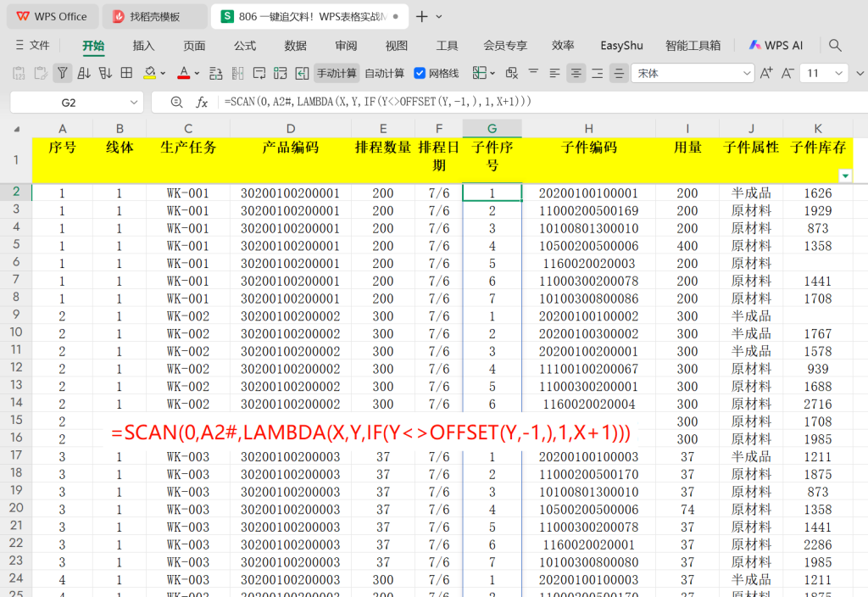Open the 效率 tab
Viewport: 868px width, 597px height.
563,46
